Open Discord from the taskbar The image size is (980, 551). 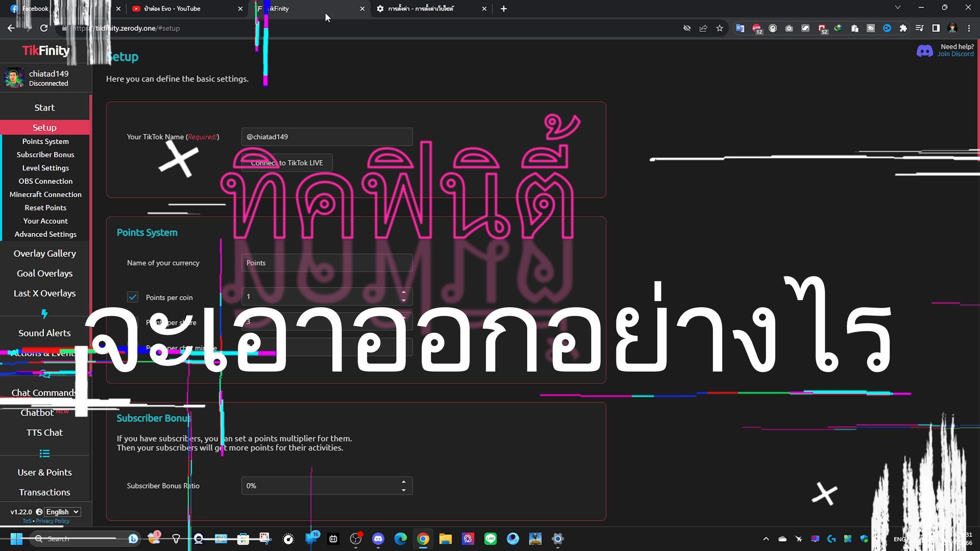(378, 539)
